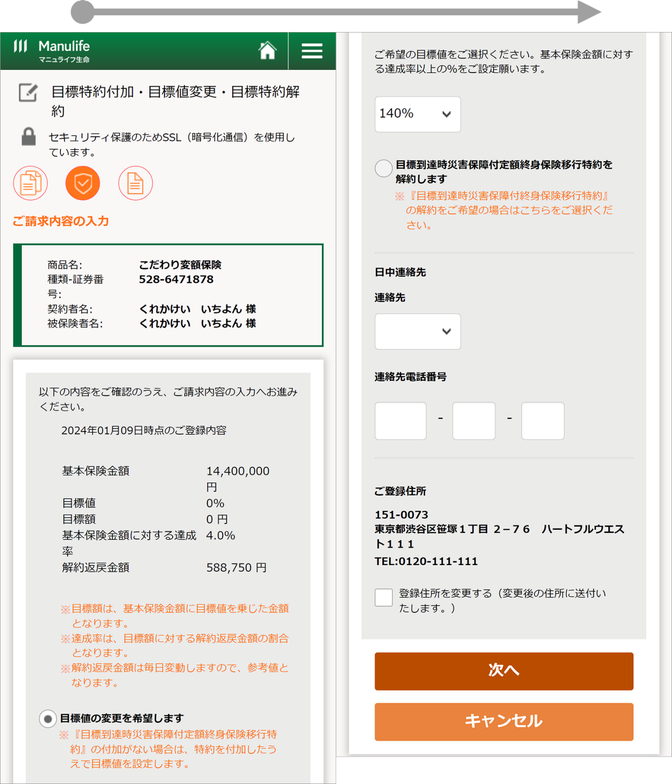Click policy number 528-6471878

click(176, 279)
